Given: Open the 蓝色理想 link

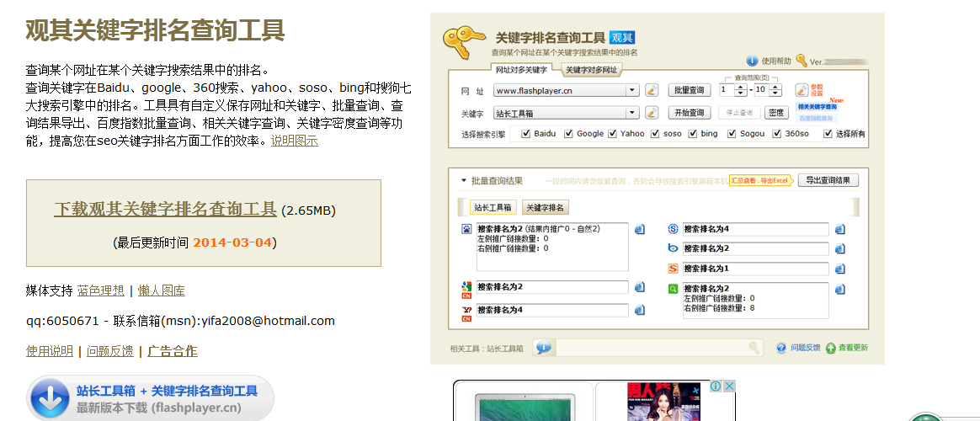Looking at the screenshot, I should coord(101,290).
